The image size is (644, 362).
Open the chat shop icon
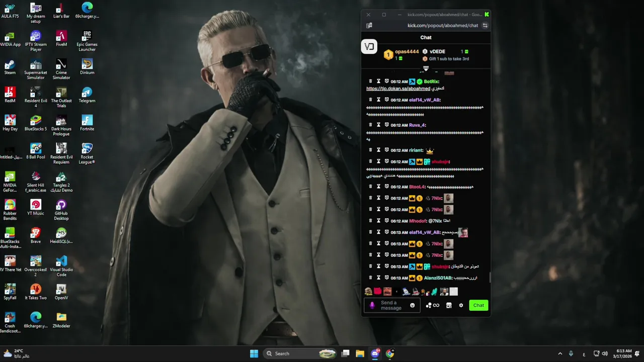pos(449,305)
